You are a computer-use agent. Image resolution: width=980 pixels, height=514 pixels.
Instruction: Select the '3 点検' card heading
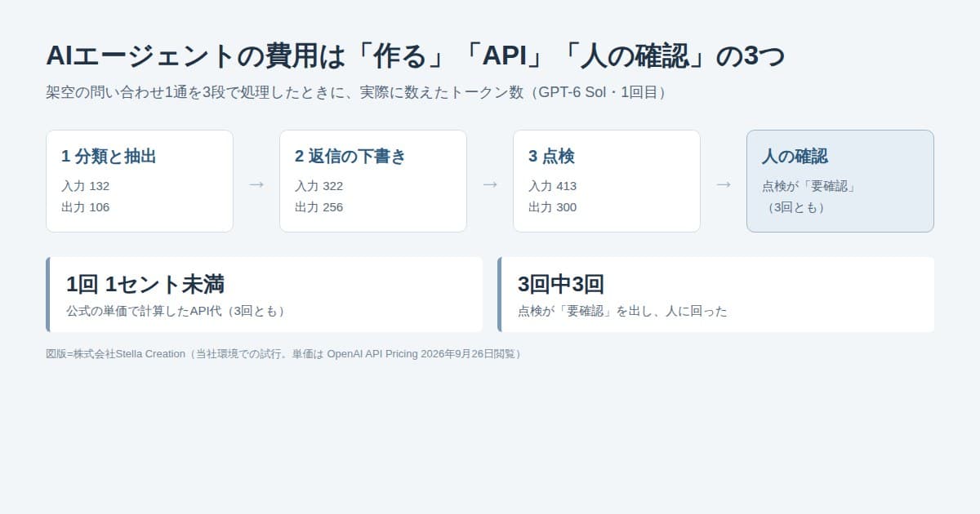[x=551, y=157]
